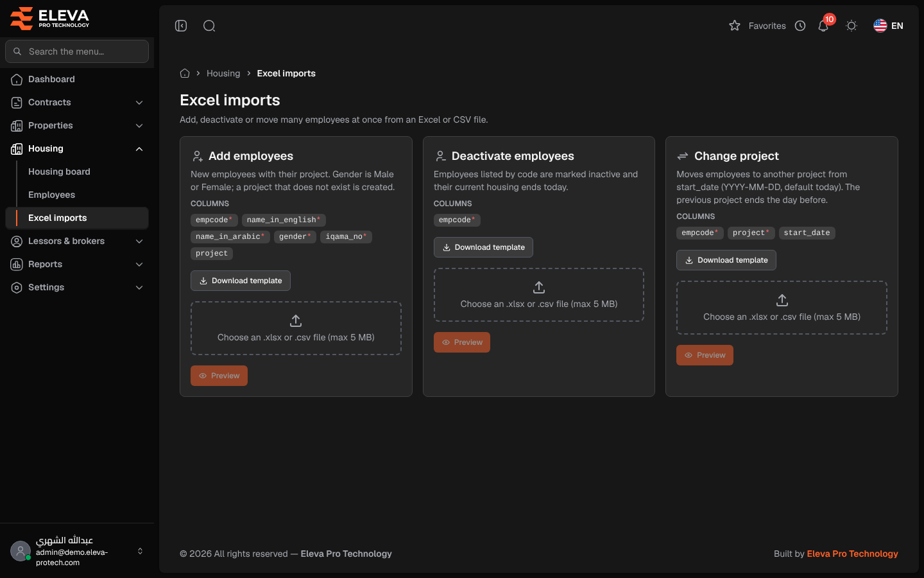Choose file upload zone in Change project

pyautogui.click(x=782, y=308)
